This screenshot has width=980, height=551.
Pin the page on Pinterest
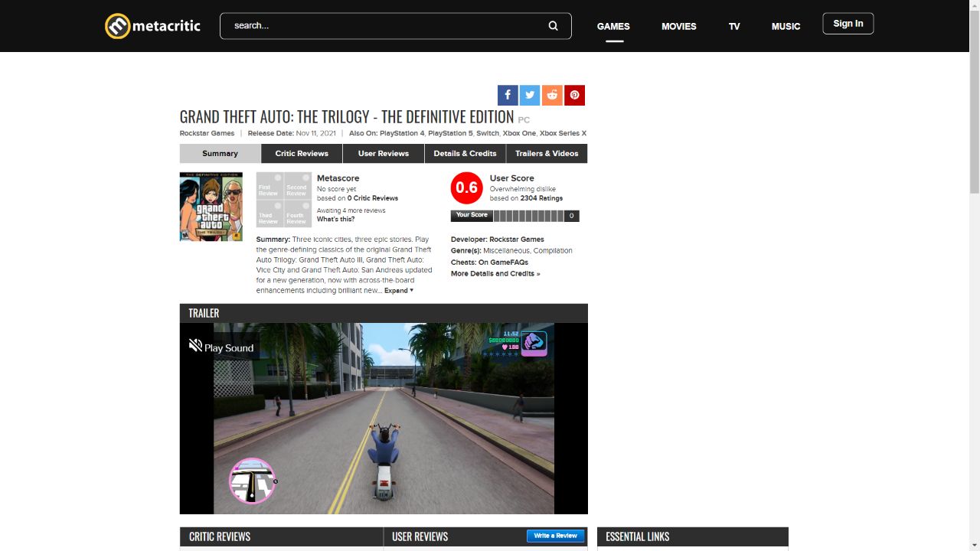(574, 96)
